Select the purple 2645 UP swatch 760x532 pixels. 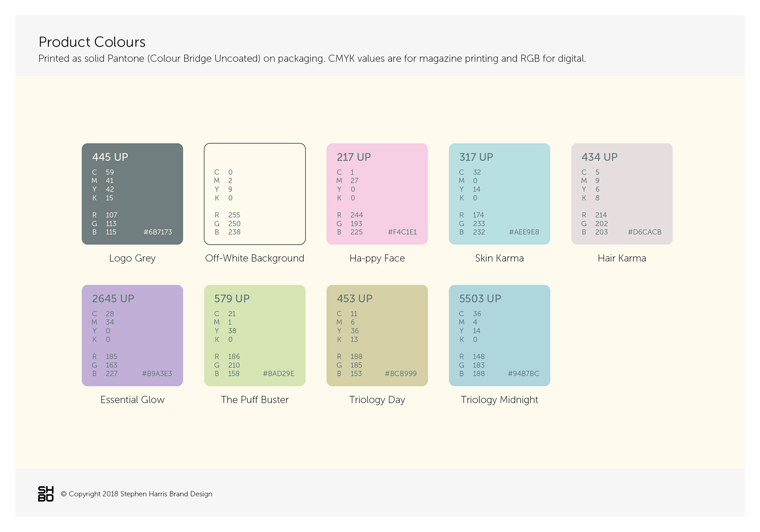(x=132, y=335)
